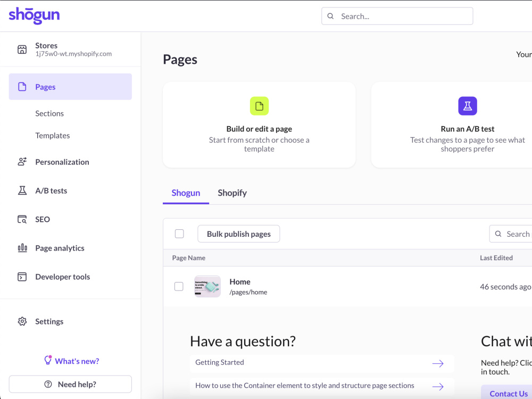Screen dimensions: 532x399
Task: Click the Page Name column header
Action: 189,258
